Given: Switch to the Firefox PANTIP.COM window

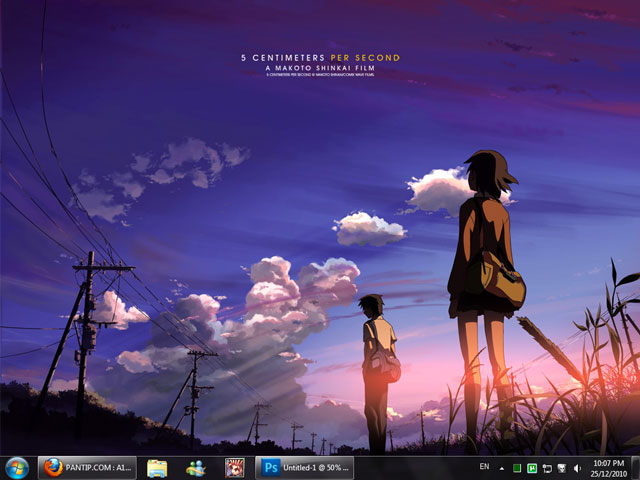Looking at the screenshot, I should (87, 468).
